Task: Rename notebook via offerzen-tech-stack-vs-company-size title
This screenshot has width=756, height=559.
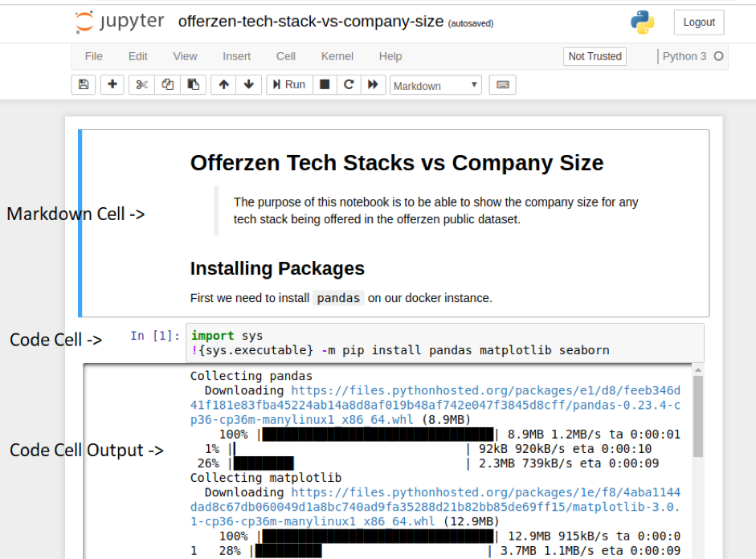Action: click(311, 22)
